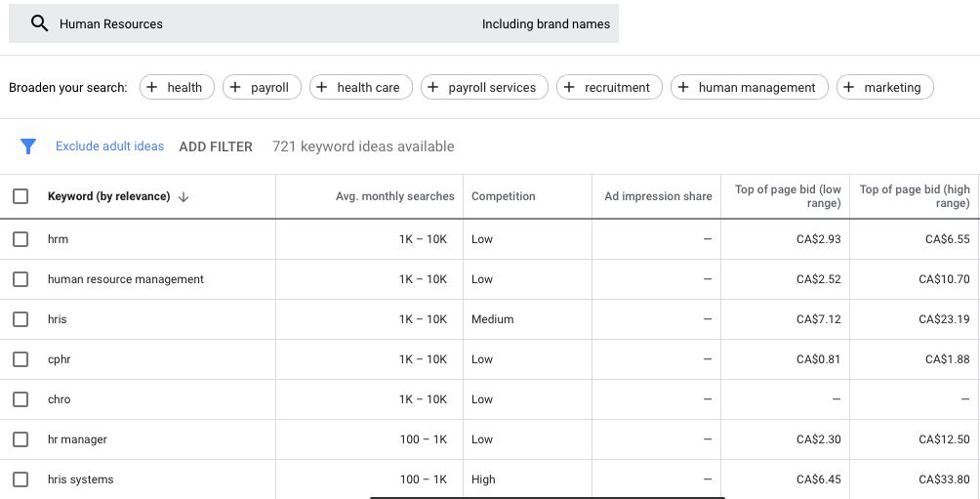Click the CA$7.12 low bid cell
This screenshot has width=980, height=499.
click(x=819, y=319)
